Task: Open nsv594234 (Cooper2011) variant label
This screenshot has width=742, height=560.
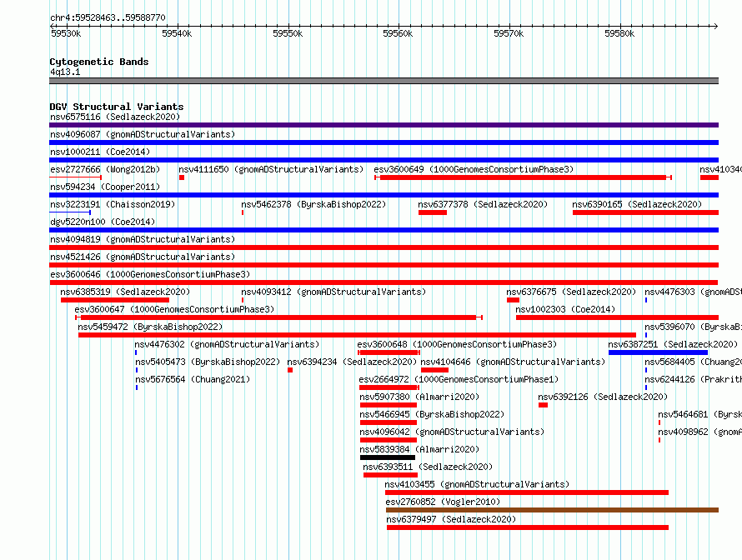Action: click(x=105, y=187)
